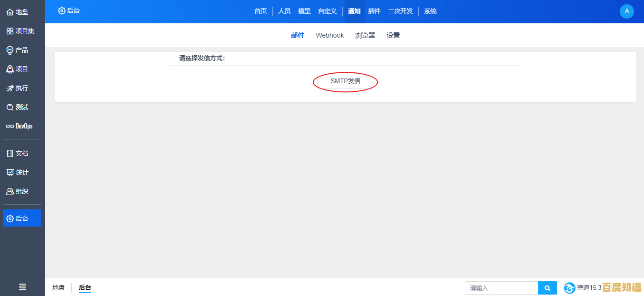This screenshot has width=644, height=296.
Task: Select the 项目 sidebar icon
Action: (x=17, y=69)
